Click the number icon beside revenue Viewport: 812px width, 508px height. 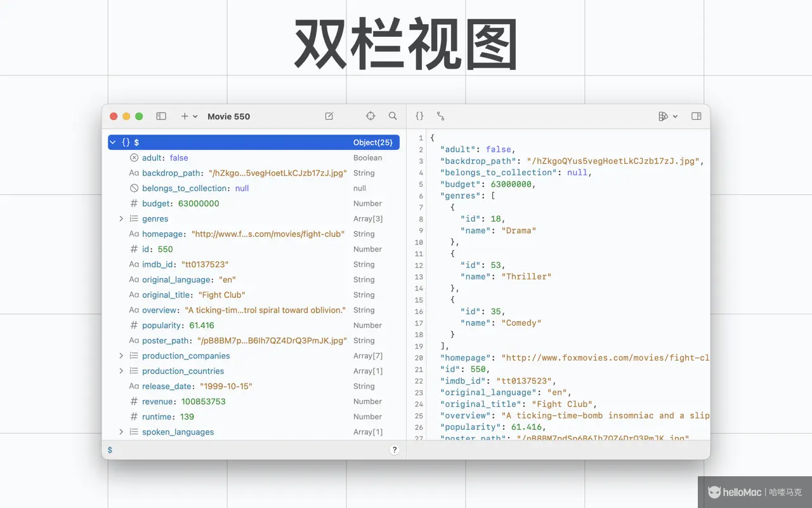click(x=134, y=401)
